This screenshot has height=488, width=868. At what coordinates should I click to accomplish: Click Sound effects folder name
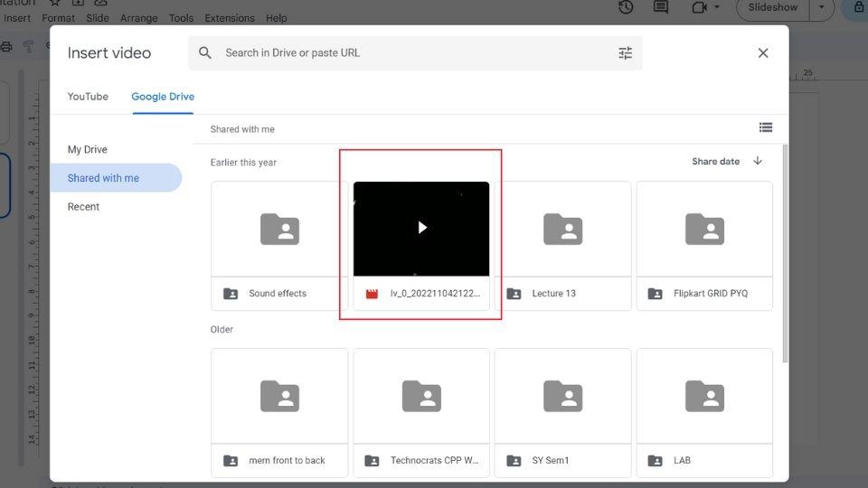click(x=278, y=293)
